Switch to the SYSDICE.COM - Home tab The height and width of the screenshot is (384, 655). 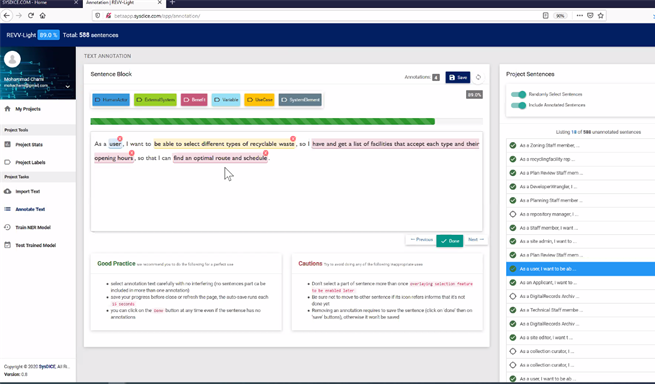pyautogui.click(x=41, y=3)
